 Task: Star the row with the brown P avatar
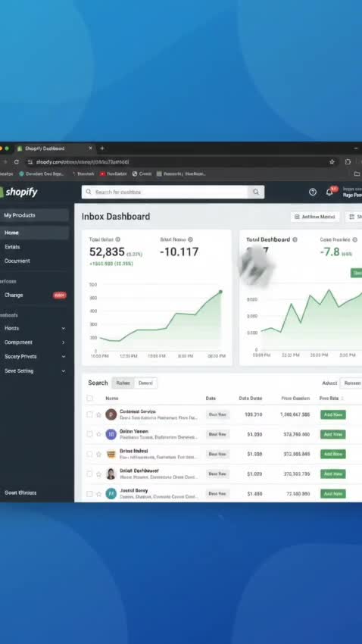[x=98, y=415]
